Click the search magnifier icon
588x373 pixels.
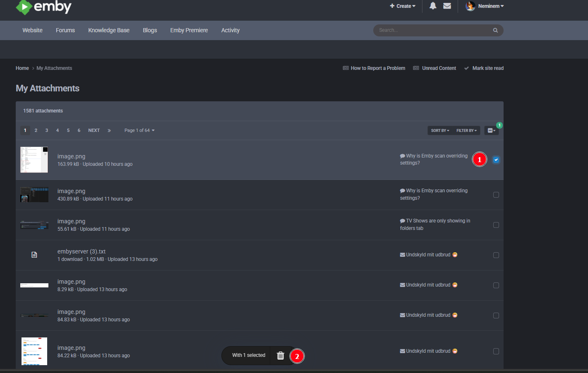coord(495,30)
